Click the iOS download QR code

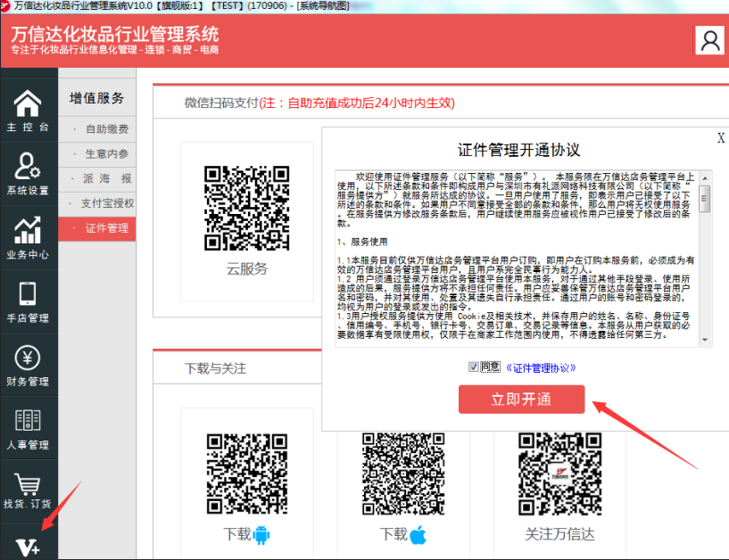(403, 474)
